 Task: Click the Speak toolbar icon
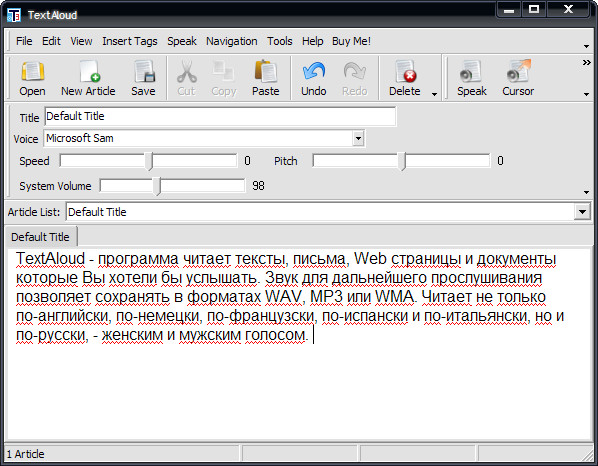pyautogui.click(x=472, y=79)
